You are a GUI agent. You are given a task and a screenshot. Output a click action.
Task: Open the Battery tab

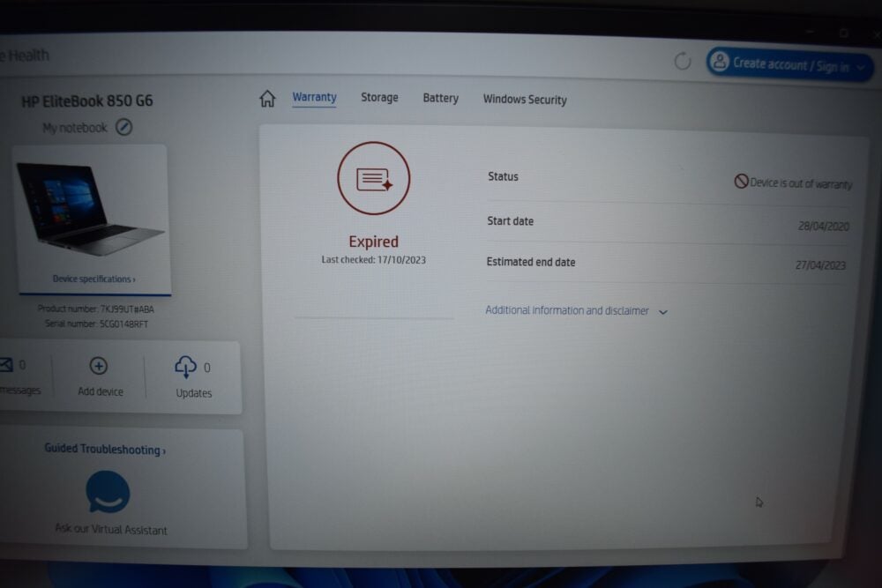click(440, 99)
